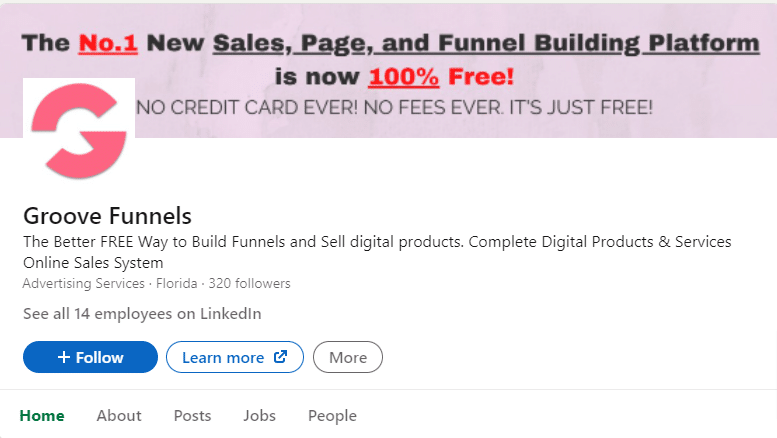Follow the Groove Funnels company page
The width and height of the screenshot is (777, 438).
click(x=90, y=357)
